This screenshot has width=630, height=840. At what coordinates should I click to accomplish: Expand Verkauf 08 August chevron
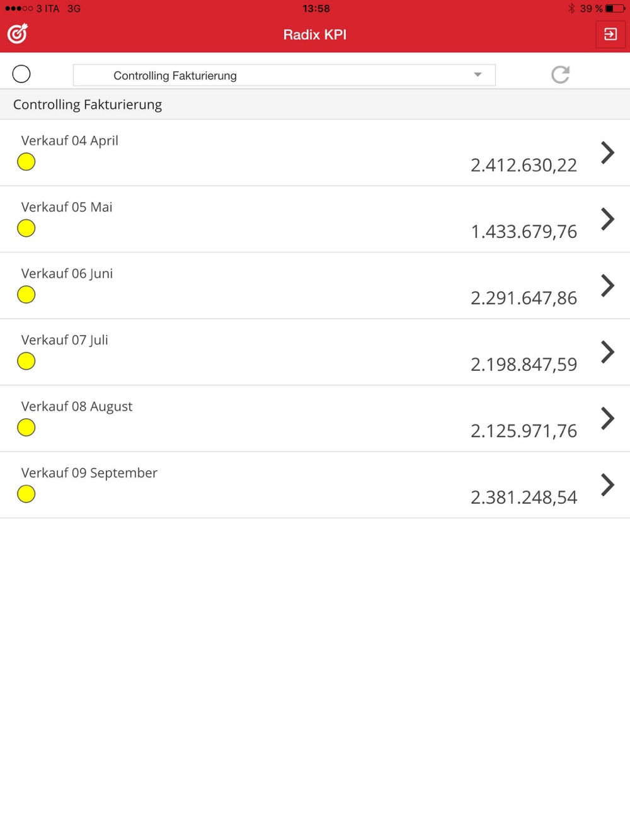[607, 418]
